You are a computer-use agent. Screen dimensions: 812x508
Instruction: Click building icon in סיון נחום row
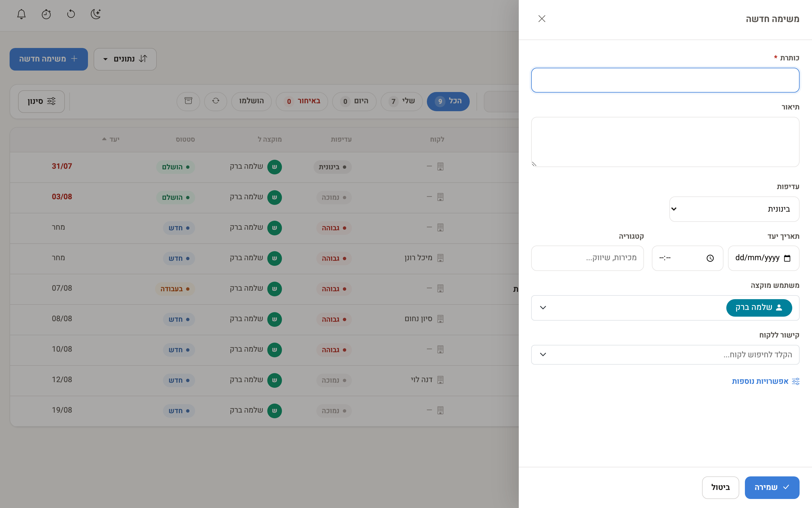[x=441, y=319]
